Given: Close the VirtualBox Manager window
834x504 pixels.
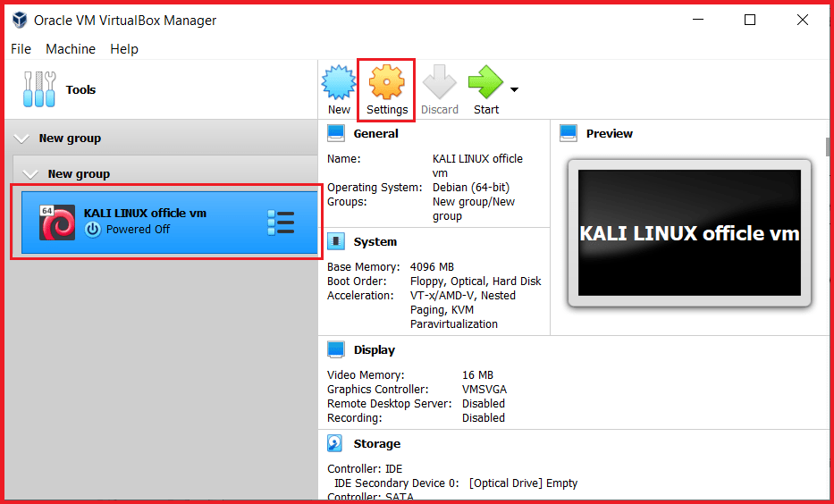Looking at the screenshot, I should click(803, 21).
